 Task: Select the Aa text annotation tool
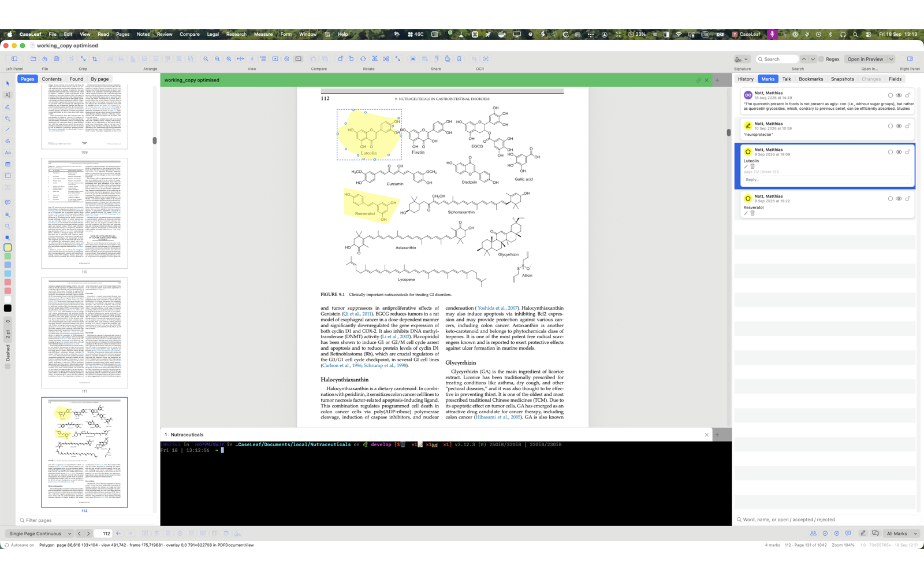pyautogui.click(x=8, y=153)
